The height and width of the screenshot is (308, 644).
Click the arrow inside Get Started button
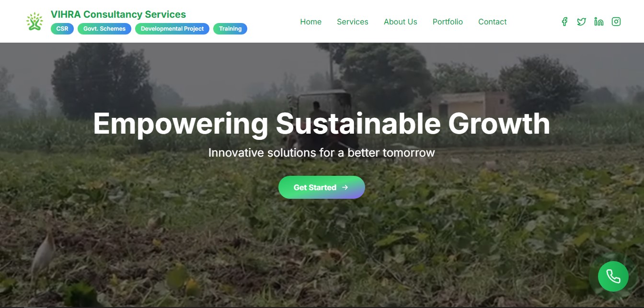[345, 187]
